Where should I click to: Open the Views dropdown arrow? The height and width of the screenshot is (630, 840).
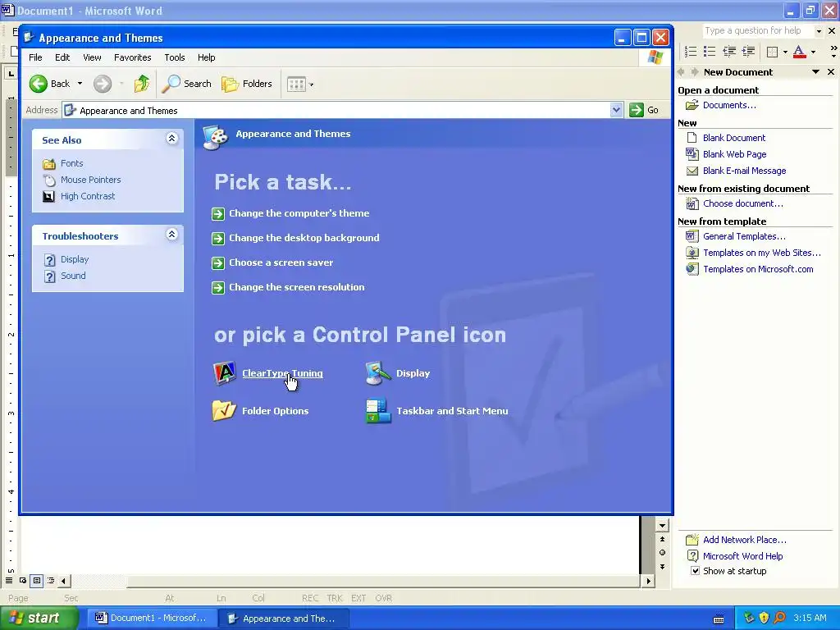[311, 84]
